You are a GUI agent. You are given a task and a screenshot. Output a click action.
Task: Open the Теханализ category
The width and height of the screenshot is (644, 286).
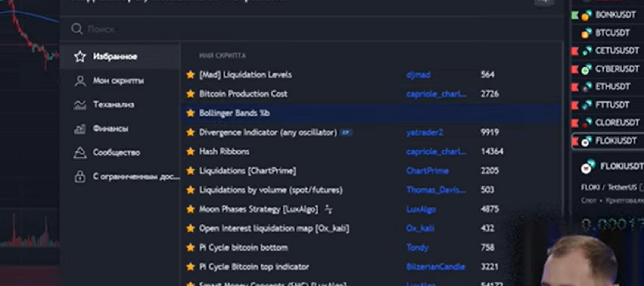click(x=113, y=104)
